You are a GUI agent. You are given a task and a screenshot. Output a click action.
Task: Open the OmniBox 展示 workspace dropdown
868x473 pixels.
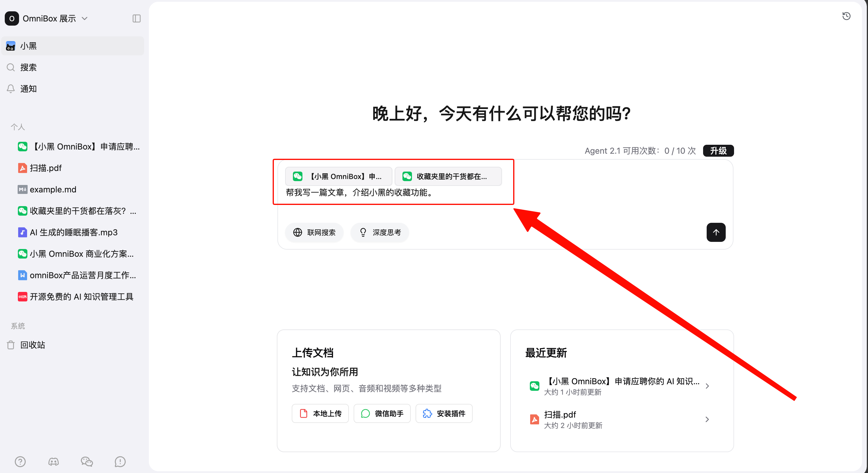click(x=47, y=18)
